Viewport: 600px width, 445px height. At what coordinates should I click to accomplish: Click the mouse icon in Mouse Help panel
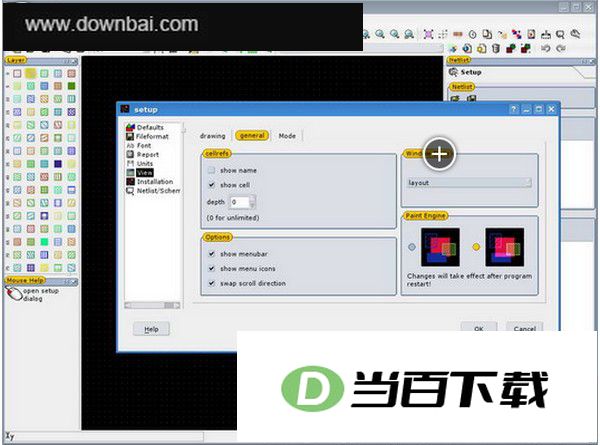click(14, 294)
